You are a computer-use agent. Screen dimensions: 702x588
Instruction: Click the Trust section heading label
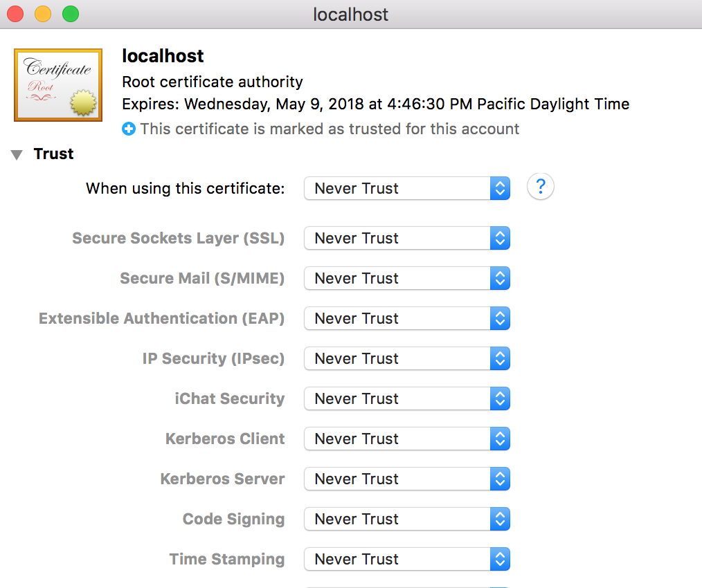(x=53, y=154)
